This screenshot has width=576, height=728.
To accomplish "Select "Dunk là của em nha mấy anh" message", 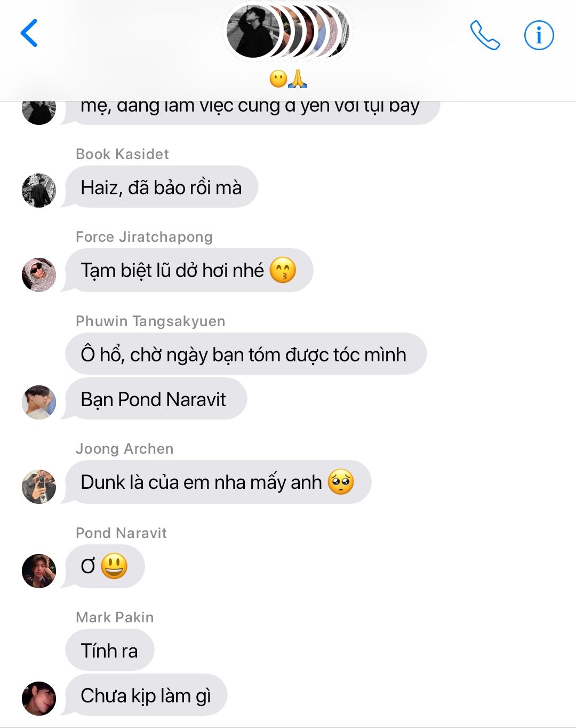I will tap(218, 482).
